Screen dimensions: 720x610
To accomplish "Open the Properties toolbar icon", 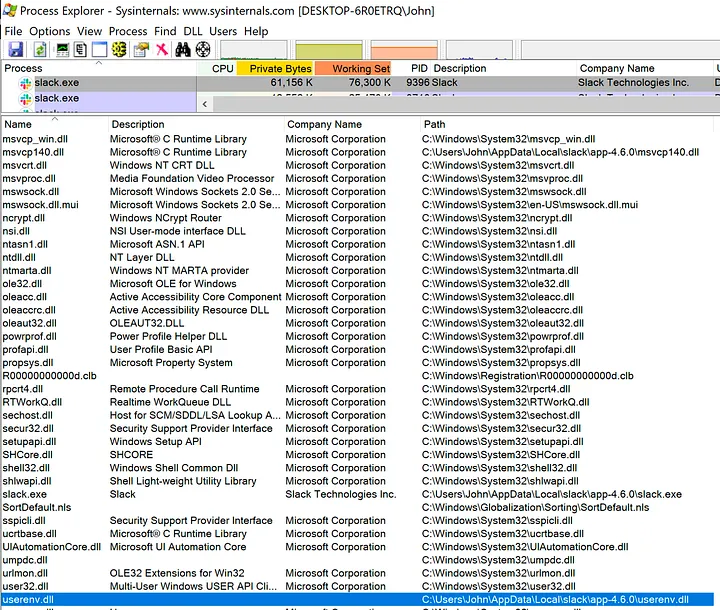I will pyautogui.click(x=141, y=49).
